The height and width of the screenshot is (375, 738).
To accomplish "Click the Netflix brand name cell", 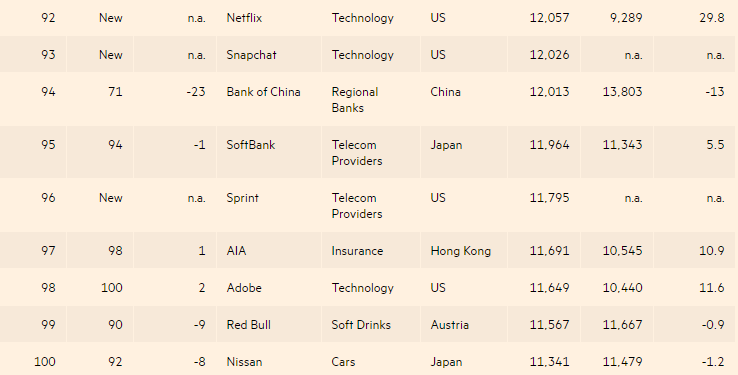I will point(244,18).
